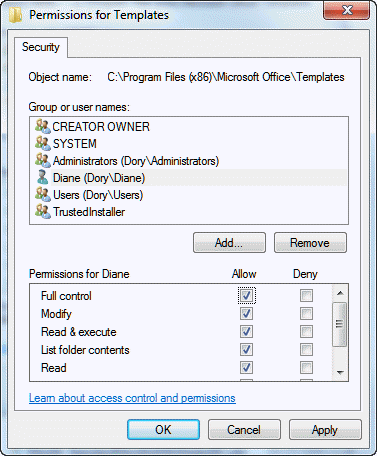This screenshot has width=377, height=456.
Task: Click the OK button
Action: click(163, 430)
